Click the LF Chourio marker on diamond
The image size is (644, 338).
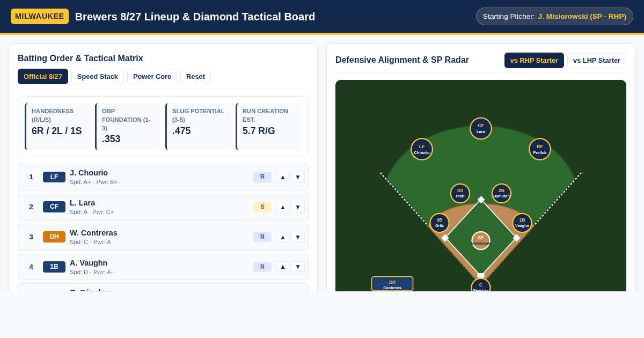(x=422, y=149)
